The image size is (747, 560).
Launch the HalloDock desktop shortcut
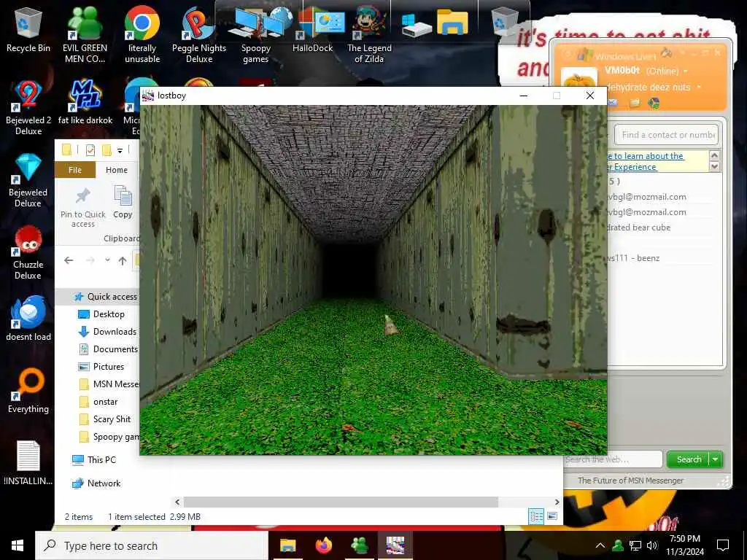(x=312, y=29)
